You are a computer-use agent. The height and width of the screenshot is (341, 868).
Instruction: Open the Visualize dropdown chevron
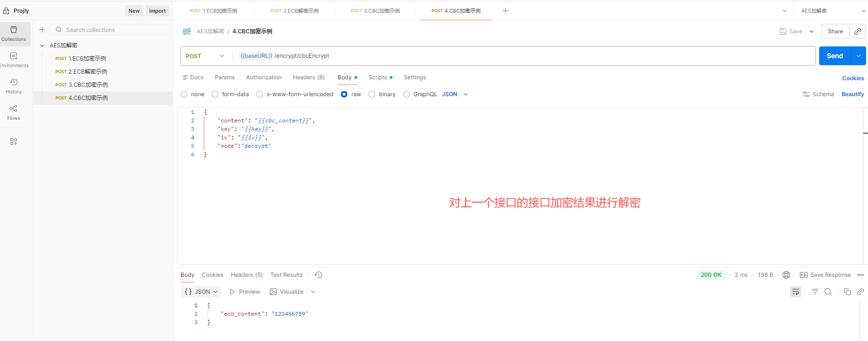click(313, 292)
